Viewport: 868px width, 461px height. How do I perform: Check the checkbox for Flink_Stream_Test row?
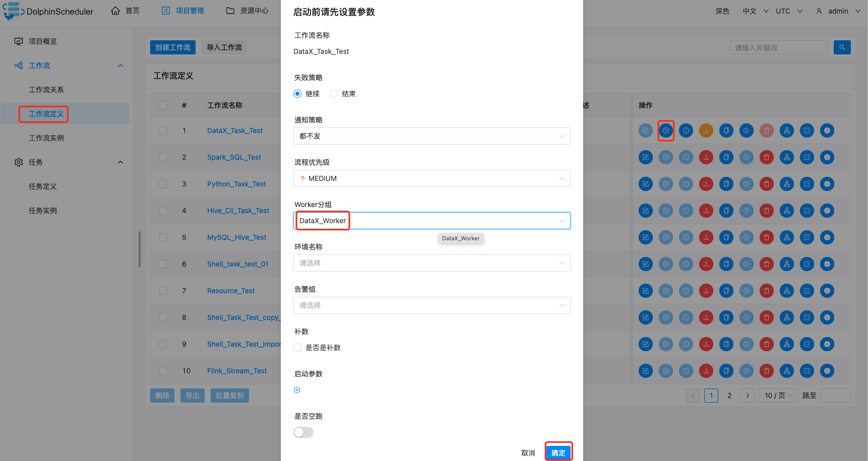click(x=163, y=371)
